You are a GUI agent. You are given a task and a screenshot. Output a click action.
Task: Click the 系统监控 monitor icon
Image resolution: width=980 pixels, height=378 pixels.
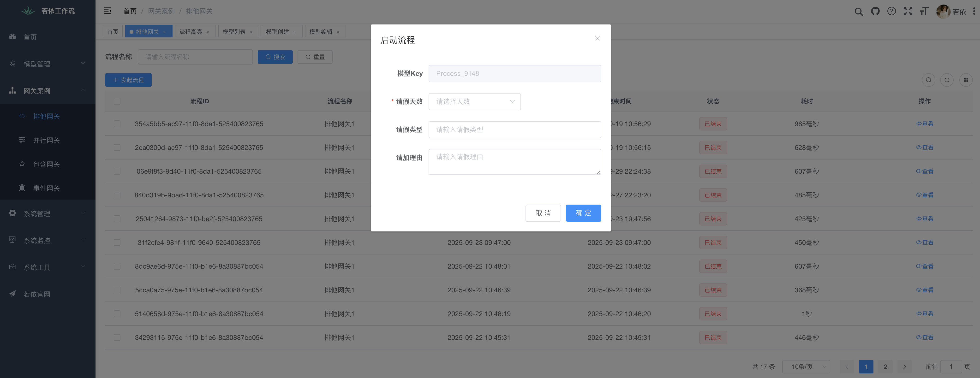tap(12, 240)
